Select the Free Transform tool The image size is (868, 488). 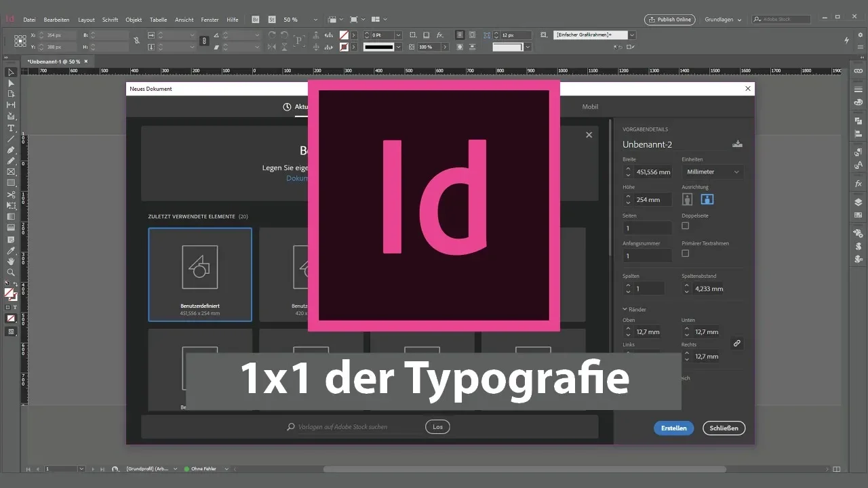coord(11,205)
